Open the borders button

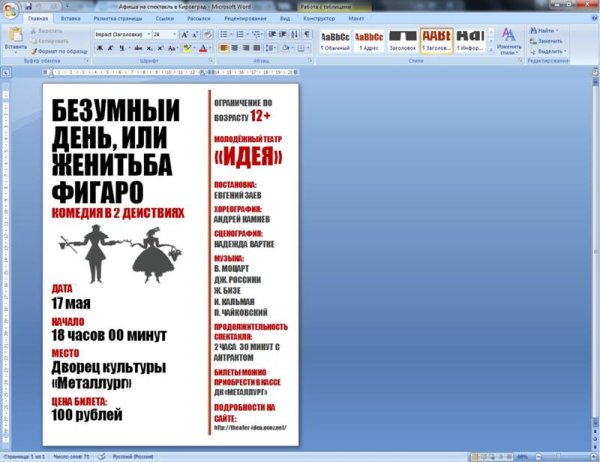pyautogui.click(x=302, y=48)
